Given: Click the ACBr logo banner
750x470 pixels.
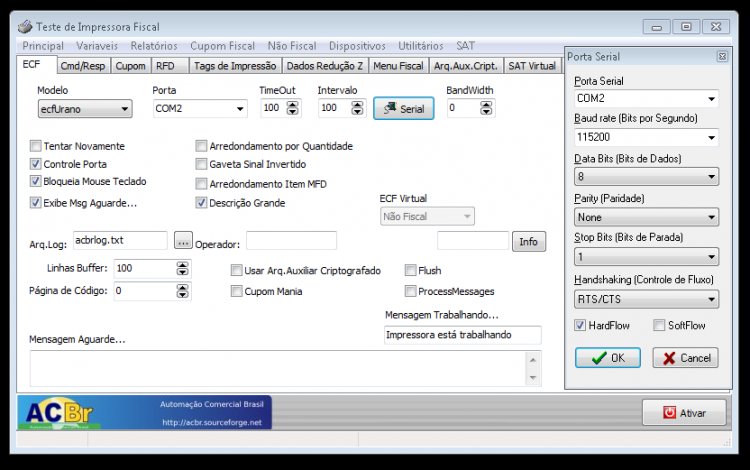Looking at the screenshot, I should [144, 412].
